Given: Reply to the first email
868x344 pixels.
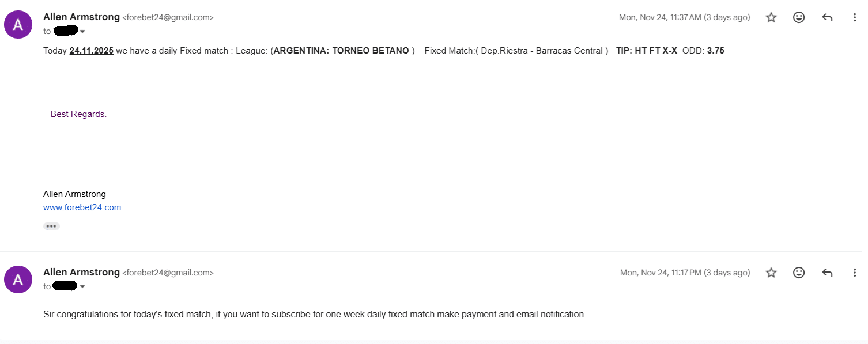Looking at the screenshot, I should (x=827, y=17).
